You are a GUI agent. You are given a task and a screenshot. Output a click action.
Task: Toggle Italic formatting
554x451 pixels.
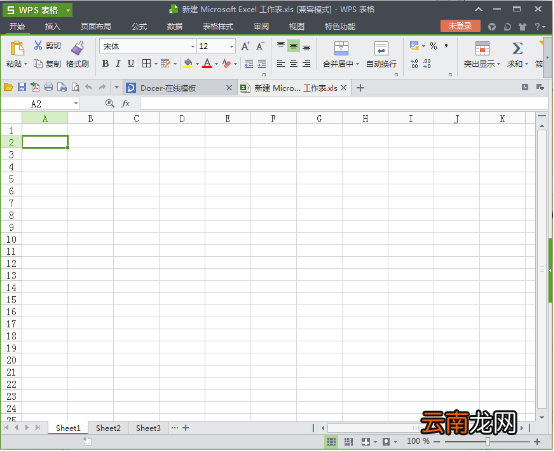118,64
